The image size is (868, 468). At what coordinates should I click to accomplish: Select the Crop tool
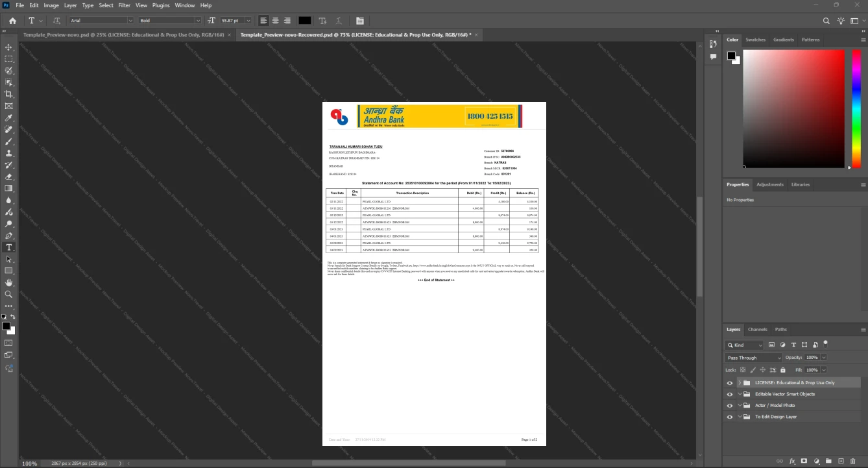(x=8, y=94)
